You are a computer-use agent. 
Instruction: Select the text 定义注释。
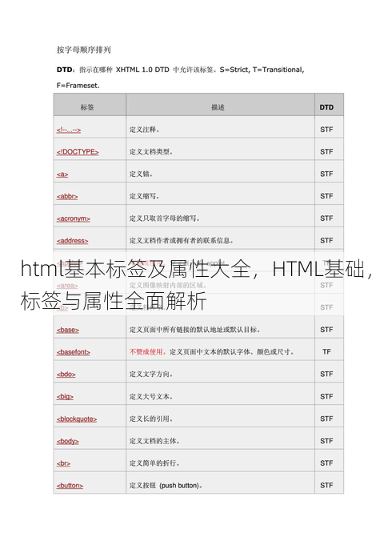click(x=145, y=130)
